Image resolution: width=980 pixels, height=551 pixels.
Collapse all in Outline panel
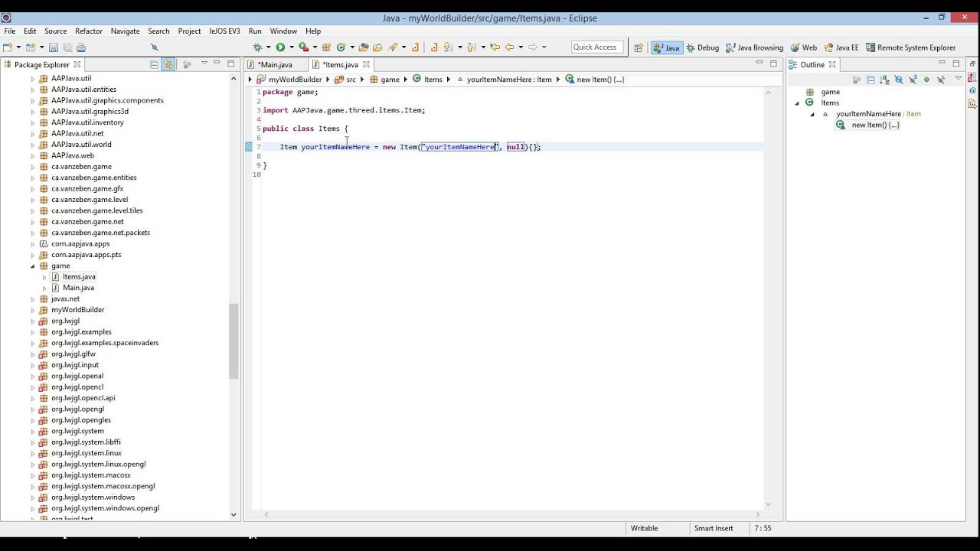point(871,80)
